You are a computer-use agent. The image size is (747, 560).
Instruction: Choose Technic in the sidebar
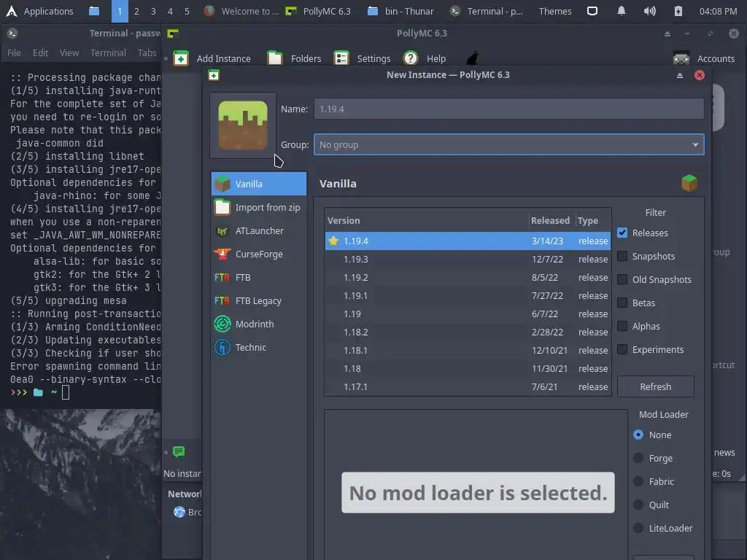click(259, 347)
